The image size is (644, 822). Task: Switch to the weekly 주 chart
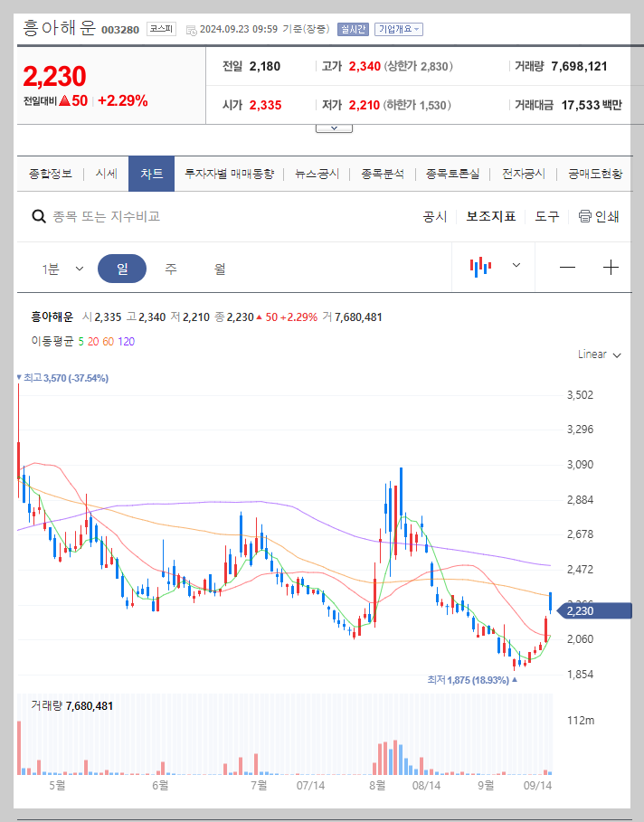173,267
